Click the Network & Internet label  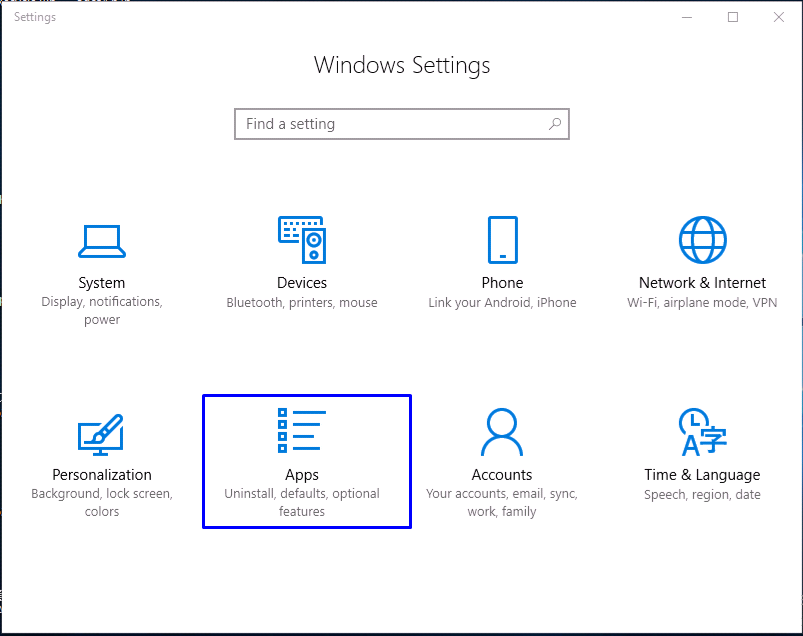(703, 283)
